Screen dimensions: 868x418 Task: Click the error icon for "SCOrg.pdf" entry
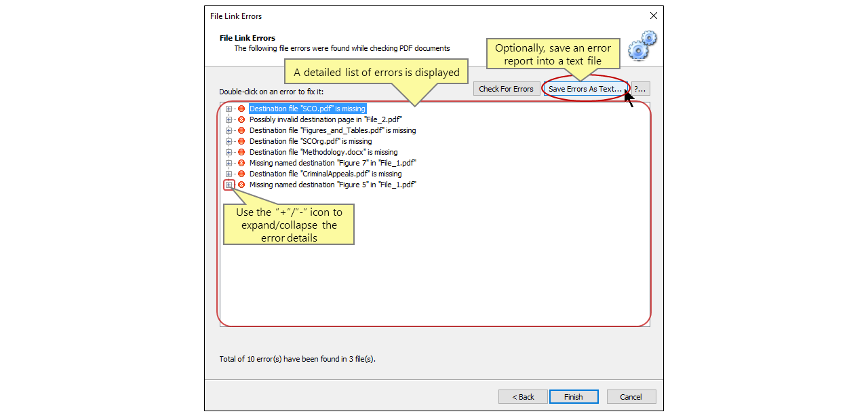click(241, 141)
